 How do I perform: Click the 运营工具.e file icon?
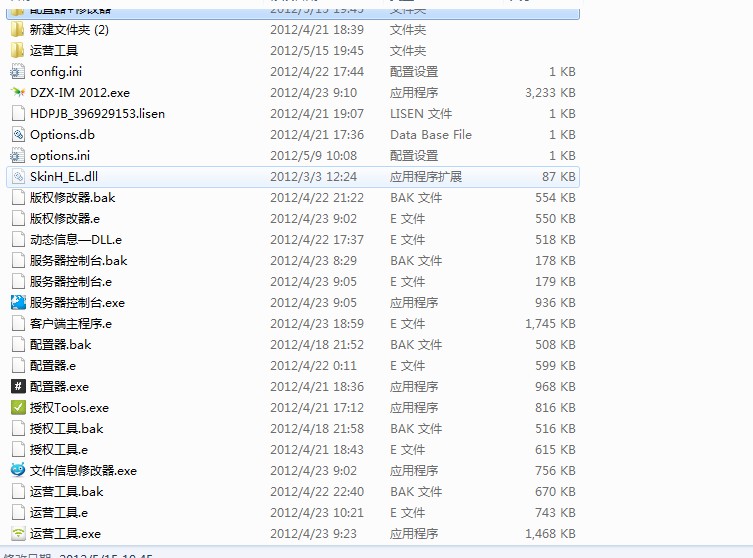point(18,513)
